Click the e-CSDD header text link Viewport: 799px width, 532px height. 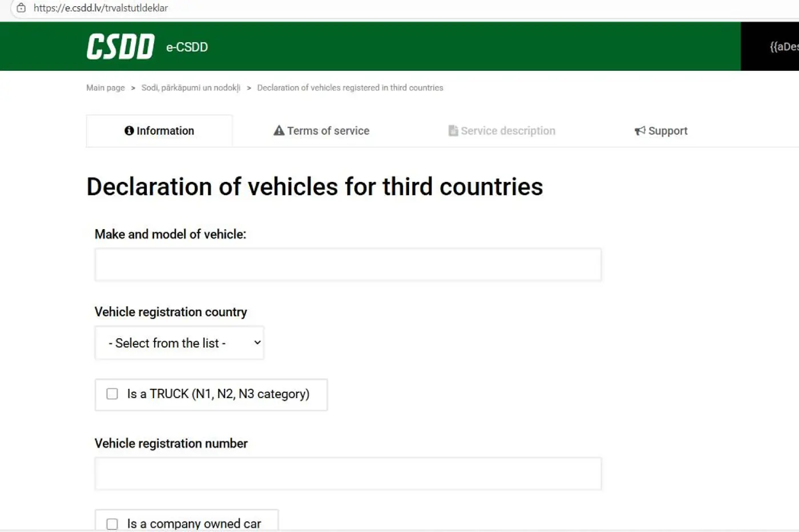tap(187, 47)
